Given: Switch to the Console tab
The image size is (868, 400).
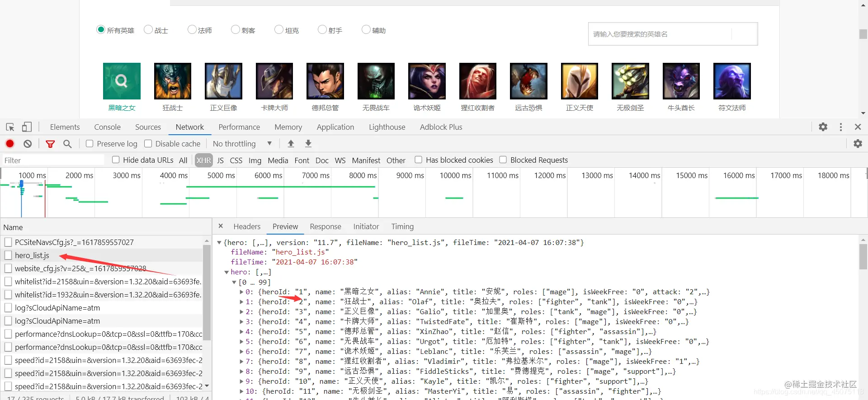Looking at the screenshot, I should tap(107, 127).
